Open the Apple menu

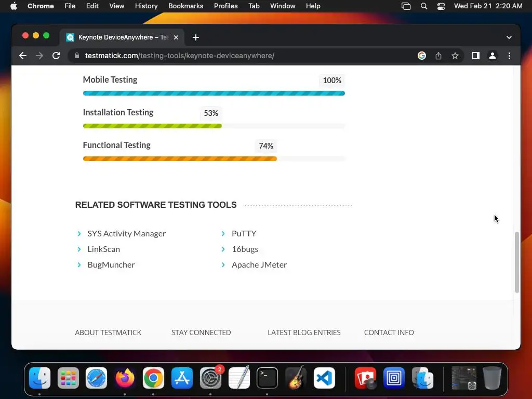click(14, 6)
